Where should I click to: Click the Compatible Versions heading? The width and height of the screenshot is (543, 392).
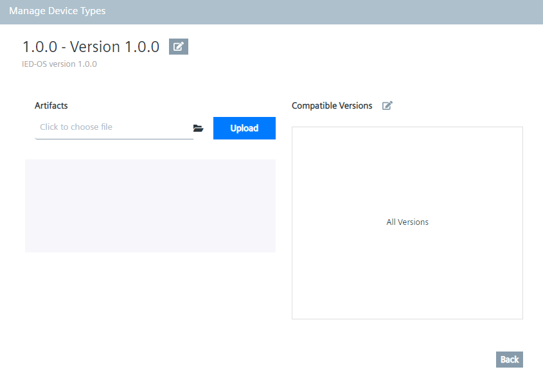tap(332, 105)
